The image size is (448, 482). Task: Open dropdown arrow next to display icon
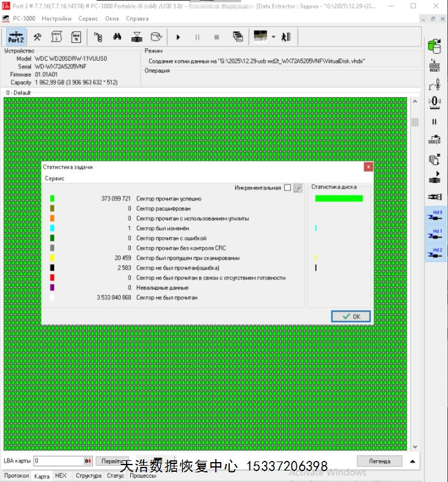(273, 37)
